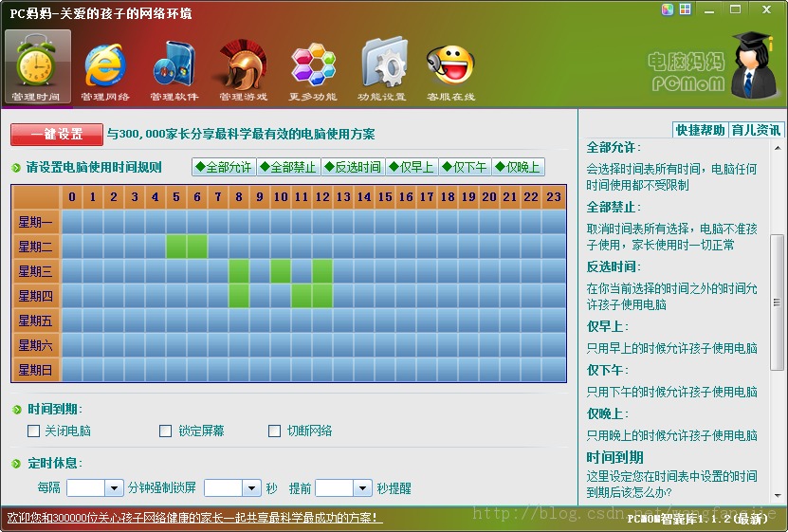Click the 仅晚上 button
The width and height of the screenshot is (788, 532).
518,167
